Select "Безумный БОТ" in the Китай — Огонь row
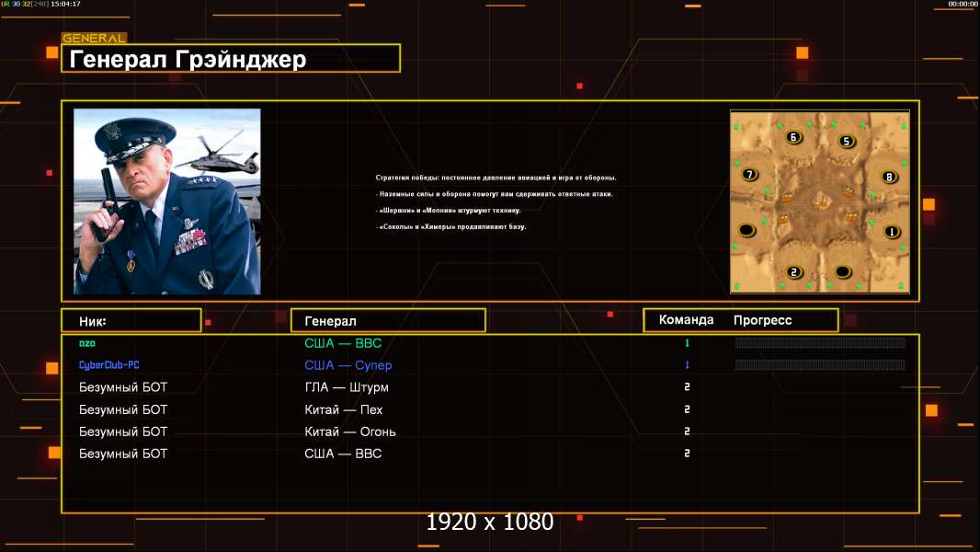Image resolution: width=980 pixels, height=552 pixels. tap(123, 431)
